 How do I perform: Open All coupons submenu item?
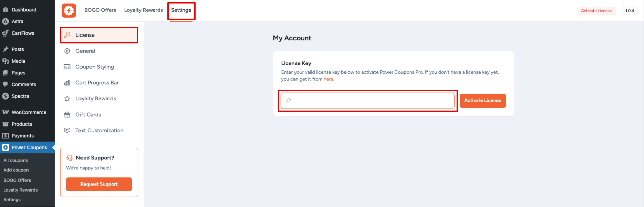[x=15, y=160]
